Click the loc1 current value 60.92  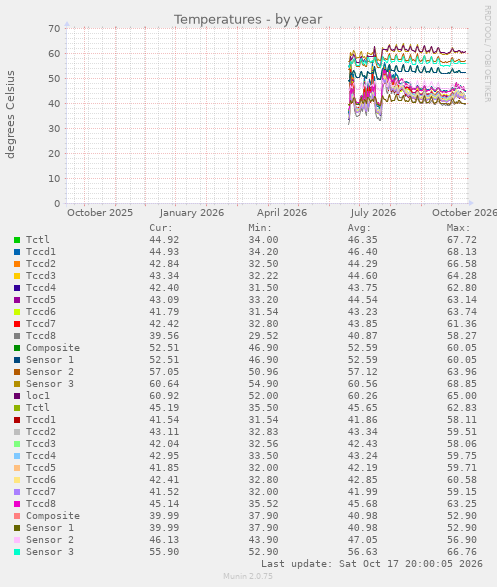point(164,396)
